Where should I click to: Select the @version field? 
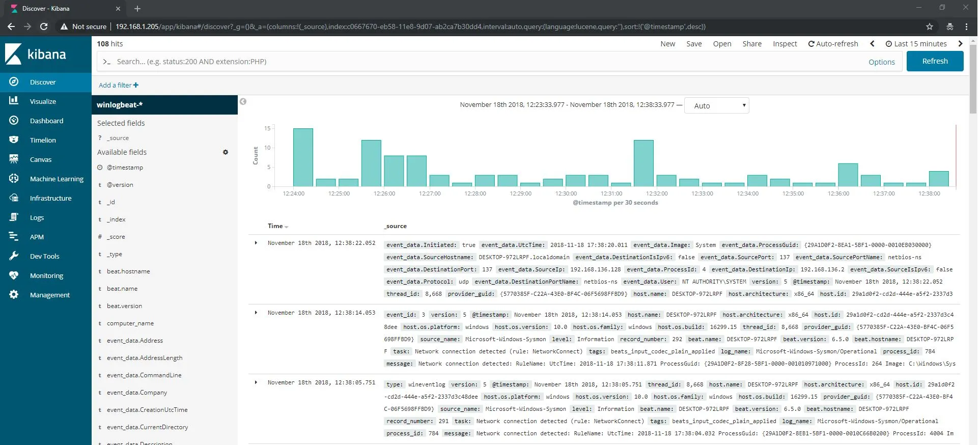point(120,185)
